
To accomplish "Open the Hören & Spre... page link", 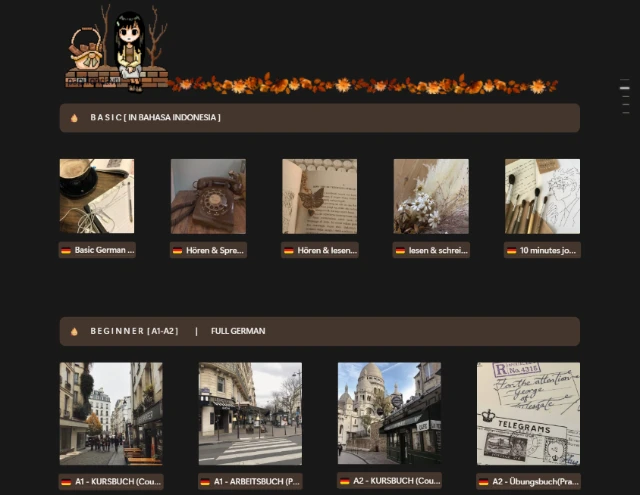I will coord(208,250).
